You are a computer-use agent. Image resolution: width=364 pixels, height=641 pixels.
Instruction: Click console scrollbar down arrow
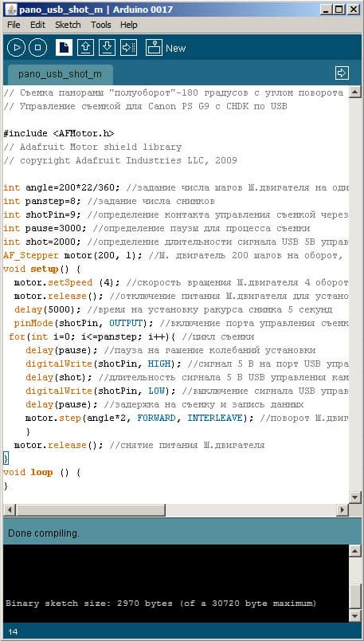pyautogui.click(x=354, y=615)
